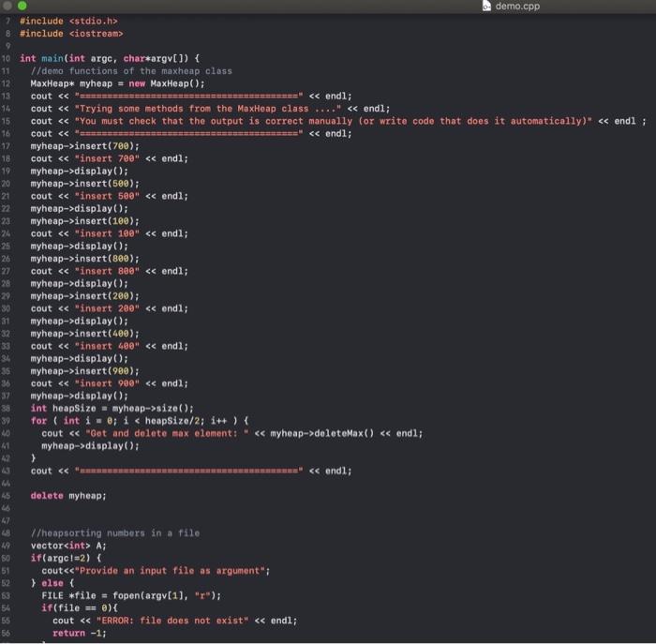Click 'insert 100' cout line

110,233
